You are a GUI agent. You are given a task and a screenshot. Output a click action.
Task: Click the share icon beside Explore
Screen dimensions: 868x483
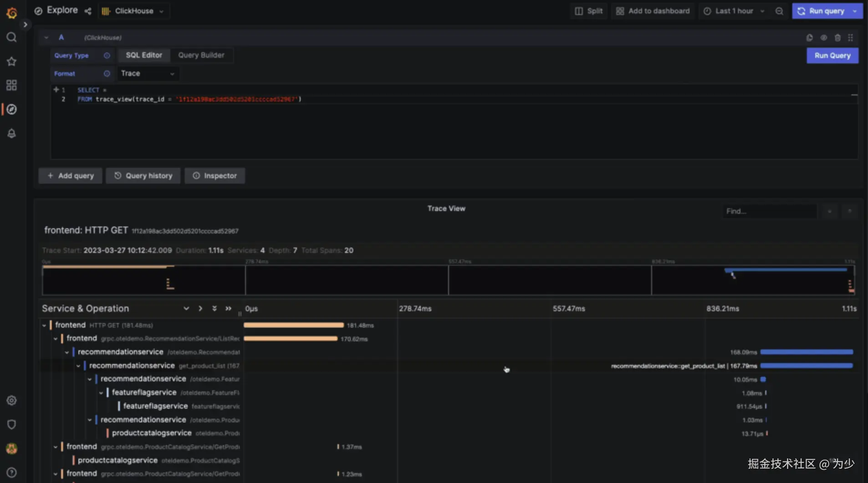pyautogui.click(x=88, y=11)
